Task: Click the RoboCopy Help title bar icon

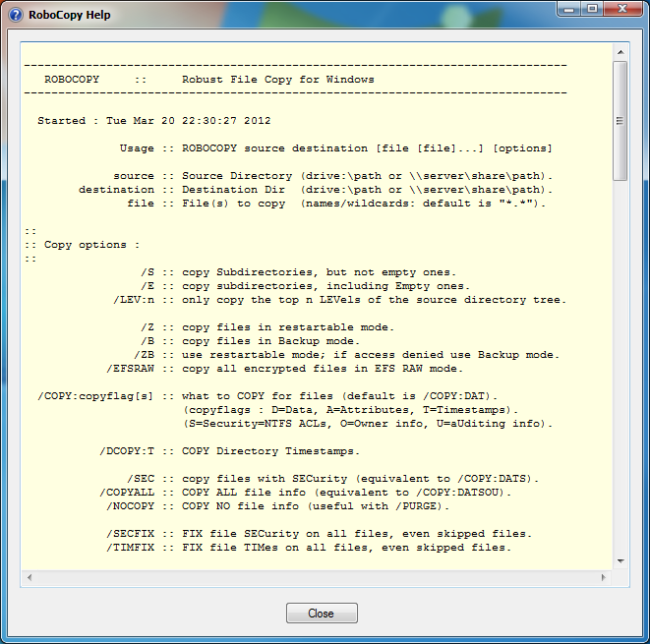Action: click(16, 15)
